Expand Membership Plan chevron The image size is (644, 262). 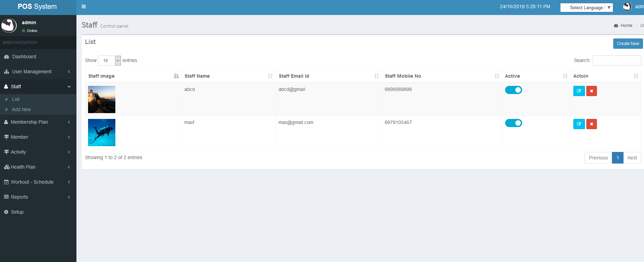[x=69, y=122]
